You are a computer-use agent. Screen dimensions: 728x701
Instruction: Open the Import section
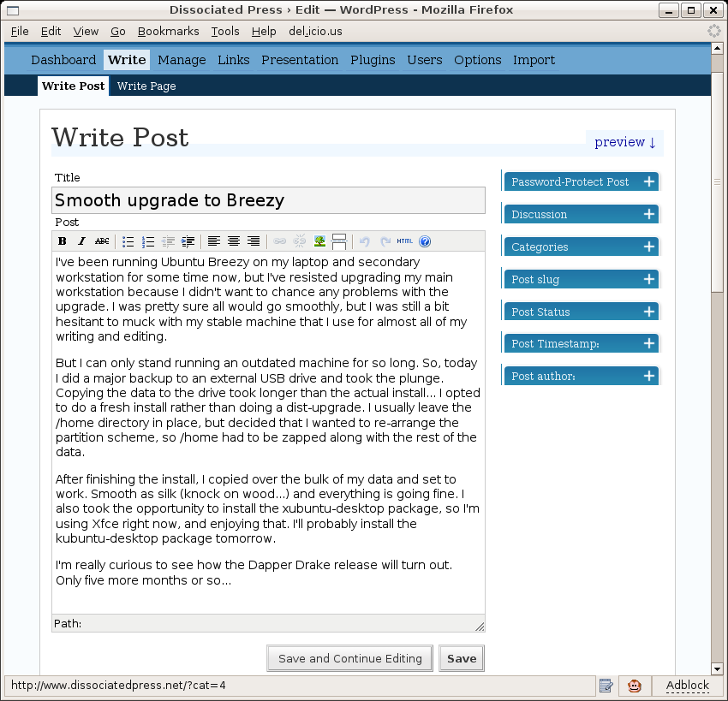(534, 60)
